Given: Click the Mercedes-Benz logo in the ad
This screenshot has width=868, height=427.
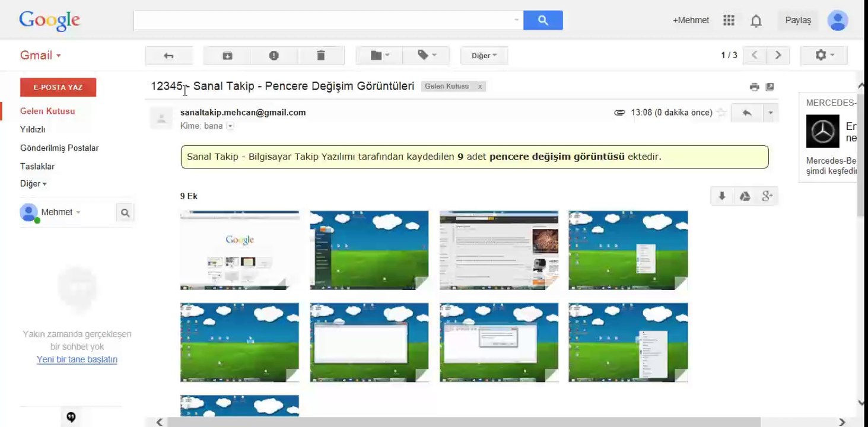Looking at the screenshot, I should [x=822, y=131].
